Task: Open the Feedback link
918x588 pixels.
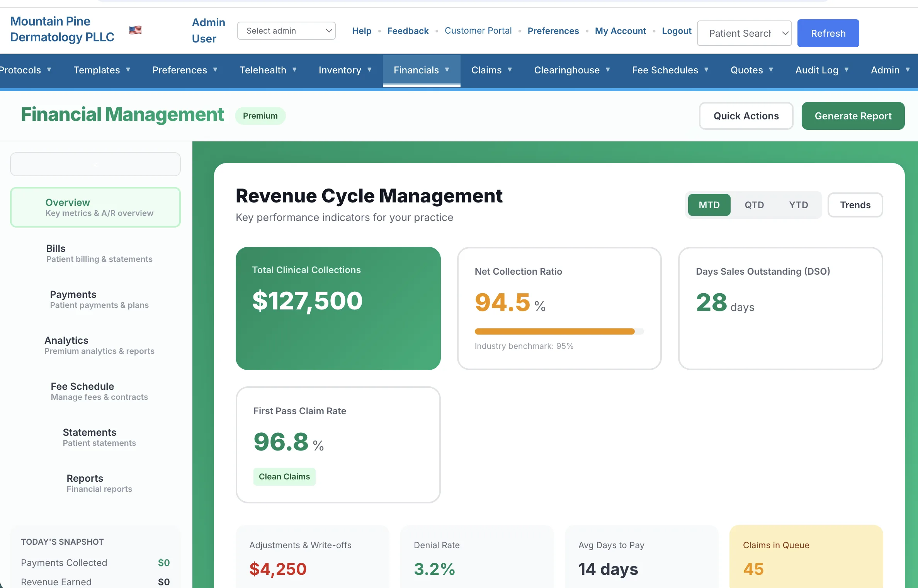Action: pos(408,31)
